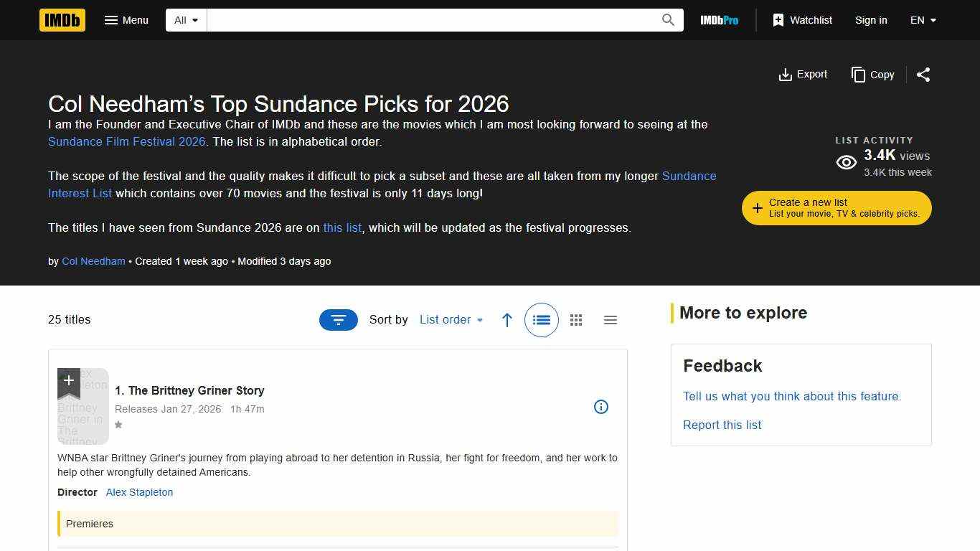Click the IMDb logo

[62, 20]
